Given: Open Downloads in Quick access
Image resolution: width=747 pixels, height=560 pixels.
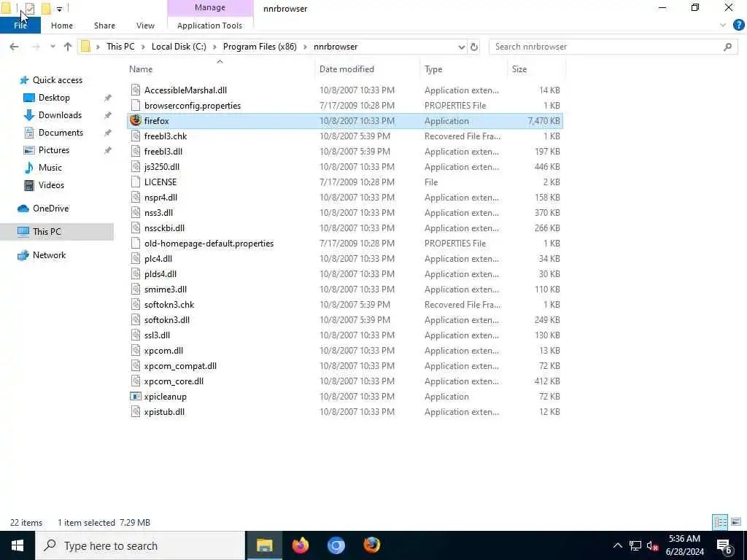Looking at the screenshot, I should click(60, 114).
